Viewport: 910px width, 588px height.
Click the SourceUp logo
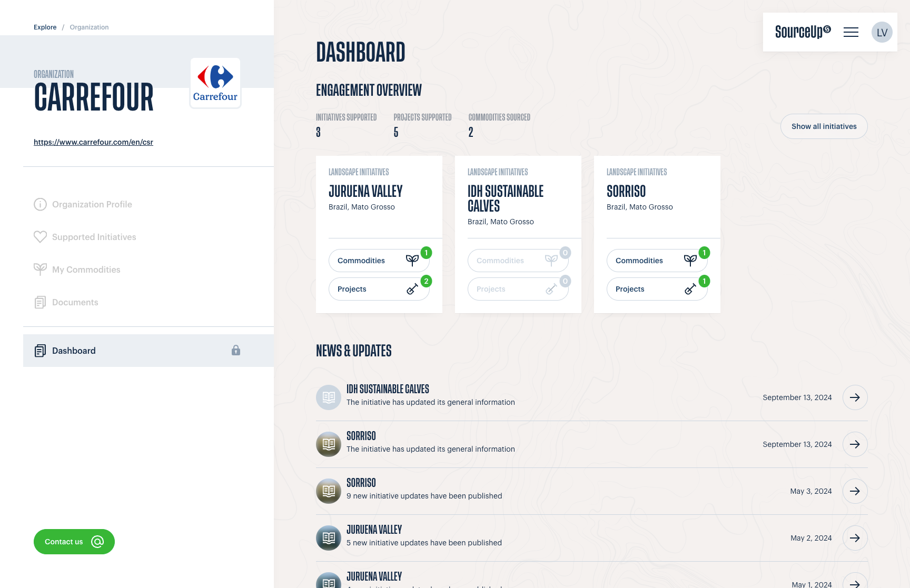(803, 32)
